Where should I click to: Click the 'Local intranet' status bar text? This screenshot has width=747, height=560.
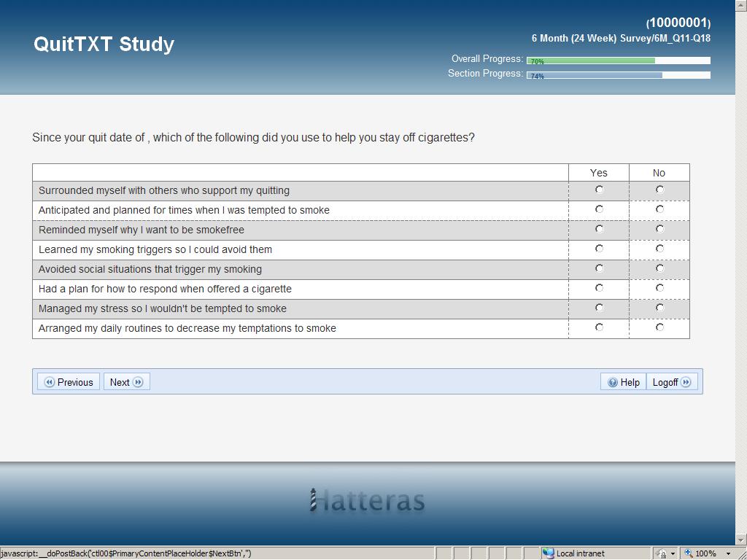coord(580,553)
